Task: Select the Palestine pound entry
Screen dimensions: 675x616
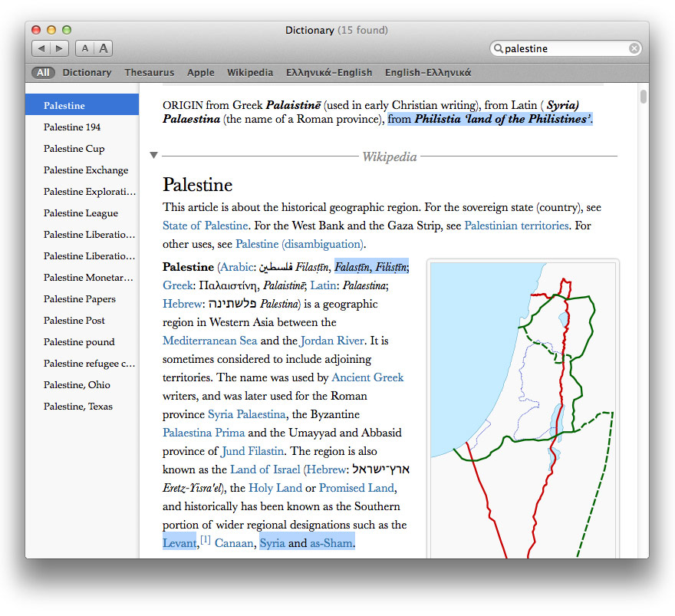Action: point(82,342)
